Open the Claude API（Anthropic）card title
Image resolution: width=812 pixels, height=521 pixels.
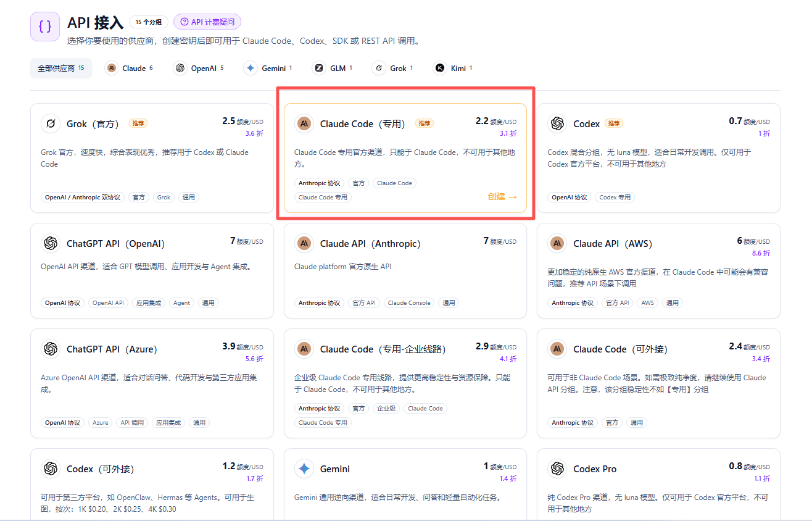pyautogui.click(x=370, y=244)
